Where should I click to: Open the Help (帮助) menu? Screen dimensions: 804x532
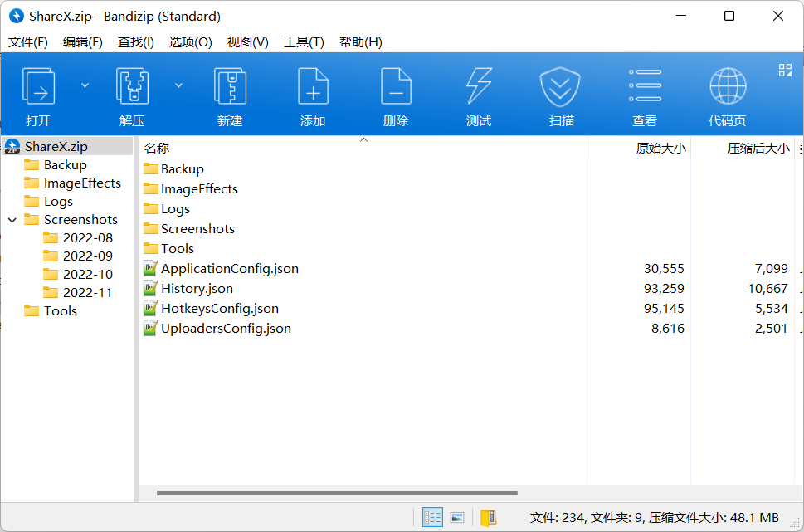click(x=361, y=42)
